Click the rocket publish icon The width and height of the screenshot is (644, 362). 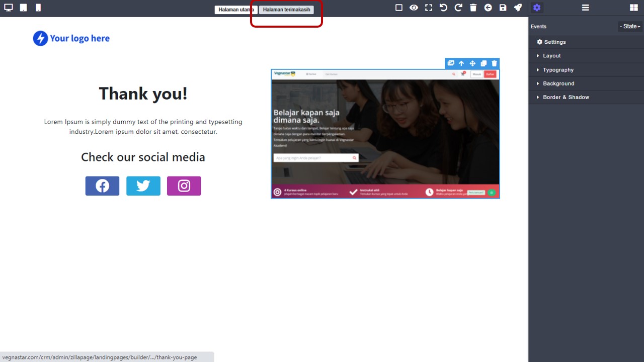point(518,8)
